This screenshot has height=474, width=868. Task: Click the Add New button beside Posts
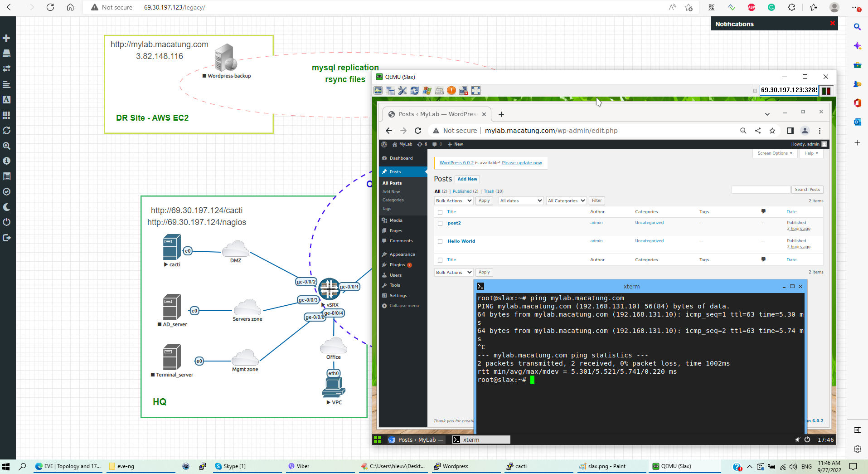click(x=467, y=179)
